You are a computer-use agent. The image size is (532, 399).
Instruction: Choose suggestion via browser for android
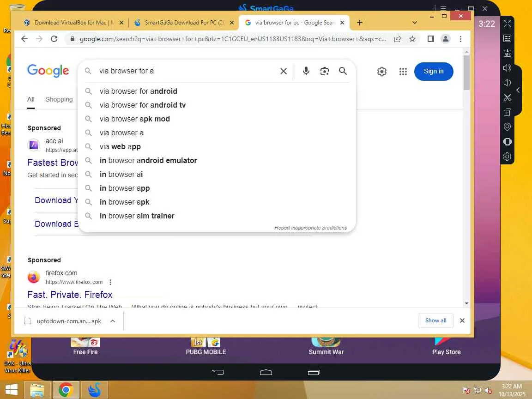pyautogui.click(x=217, y=91)
